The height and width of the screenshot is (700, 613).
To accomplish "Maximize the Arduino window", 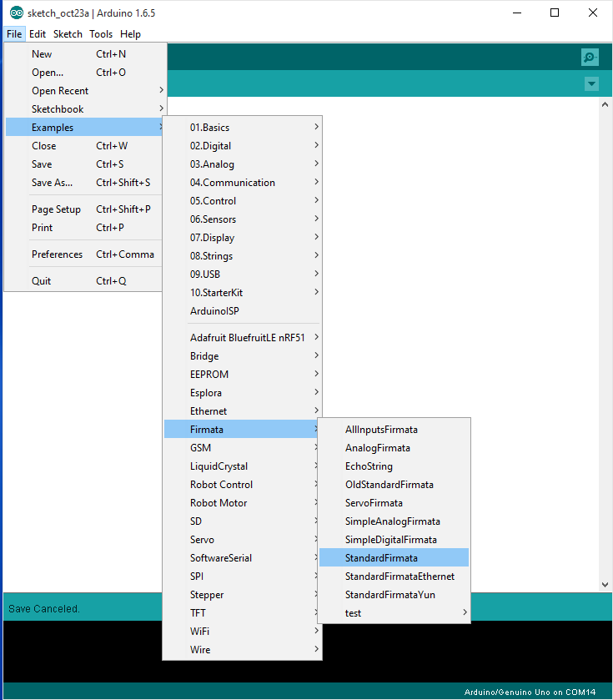I will click(555, 13).
